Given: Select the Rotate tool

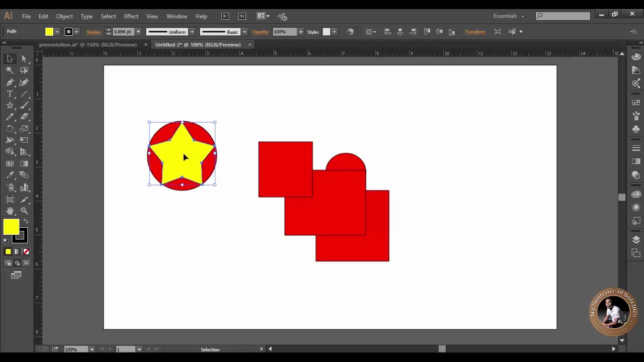Looking at the screenshot, I should click(x=10, y=129).
